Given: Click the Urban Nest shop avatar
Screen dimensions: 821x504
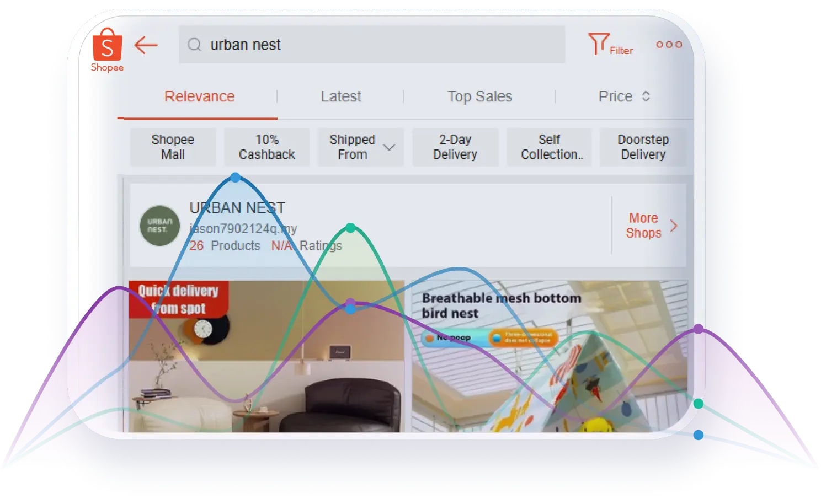Looking at the screenshot, I should point(159,226).
